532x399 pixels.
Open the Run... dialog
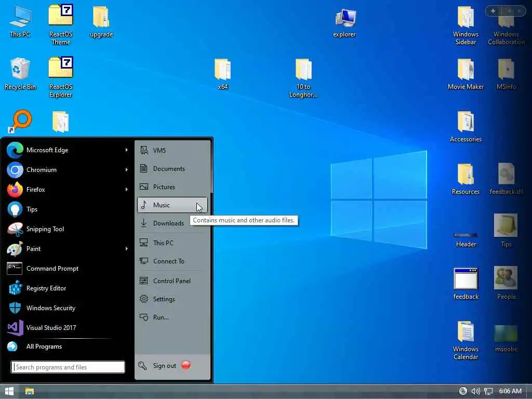(172, 317)
